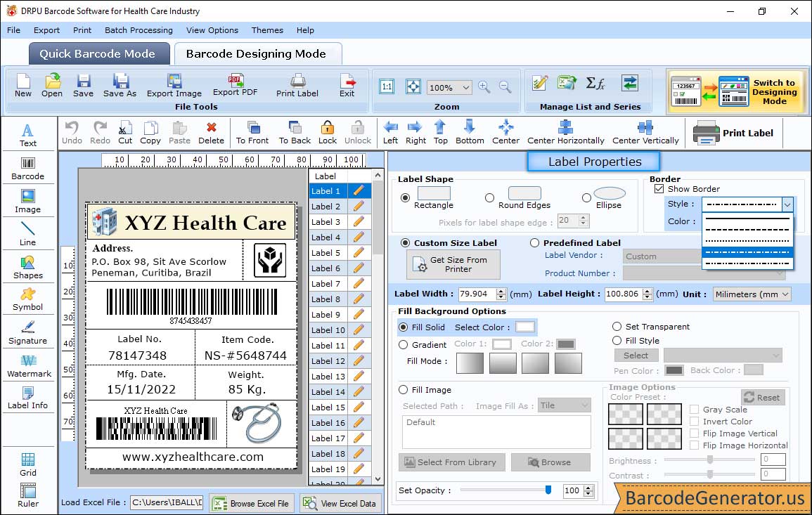Choose the solid line border style
812x515 pixels.
(747, 219)
